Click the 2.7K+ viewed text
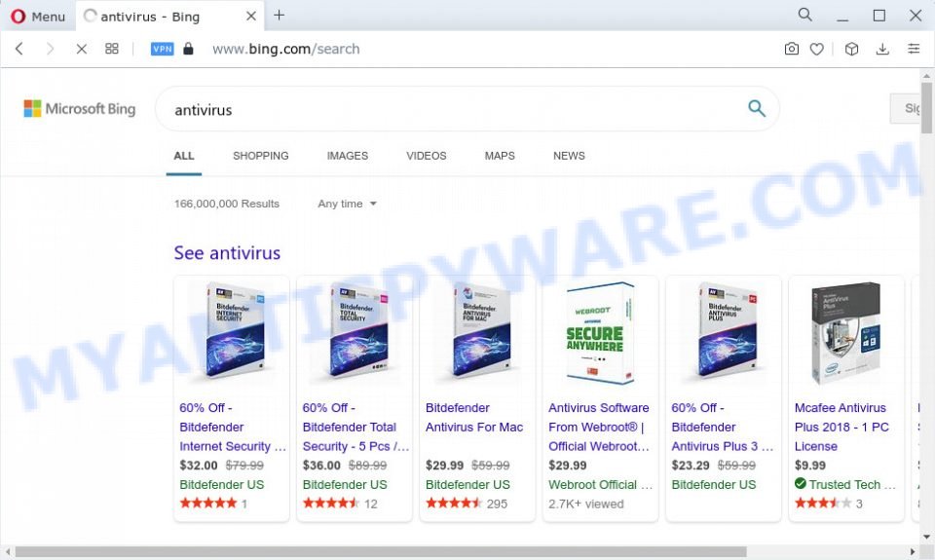Image resolution: width=935 pixels, height=560 pixels. coord(586,504)
